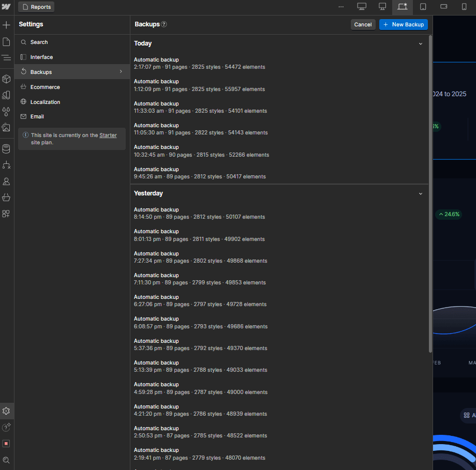
Task: Click the Search field in Settings
Action: point(40,42)
